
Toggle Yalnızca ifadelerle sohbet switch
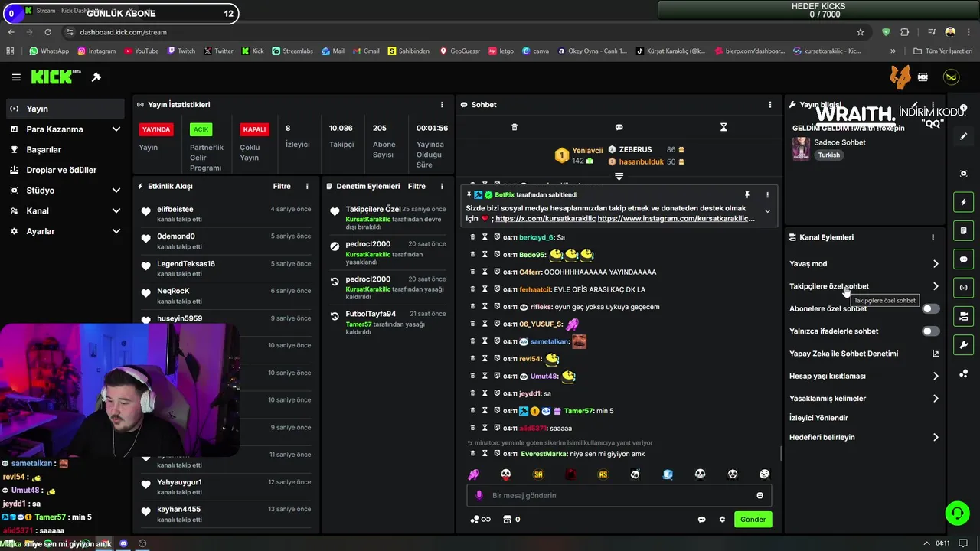930,331
